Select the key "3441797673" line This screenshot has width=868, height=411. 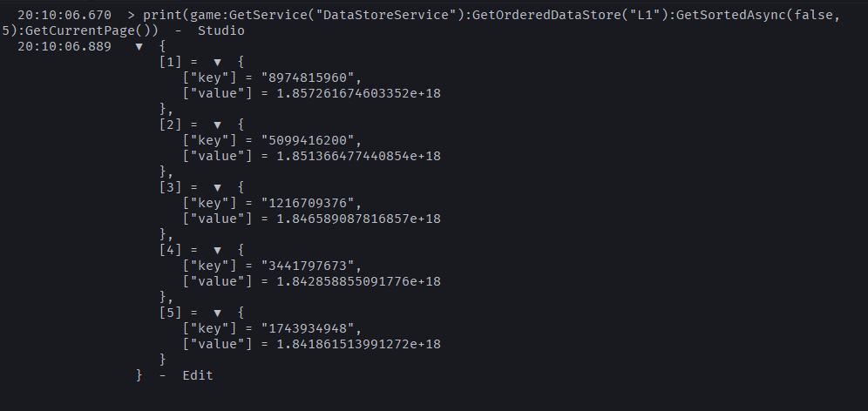[273, 266]
